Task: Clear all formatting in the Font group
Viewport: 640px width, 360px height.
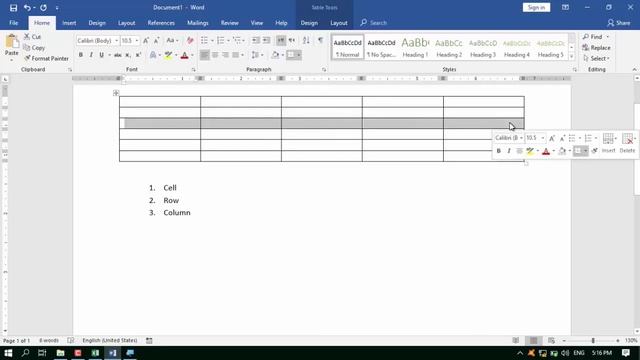Action: point(190,40)
